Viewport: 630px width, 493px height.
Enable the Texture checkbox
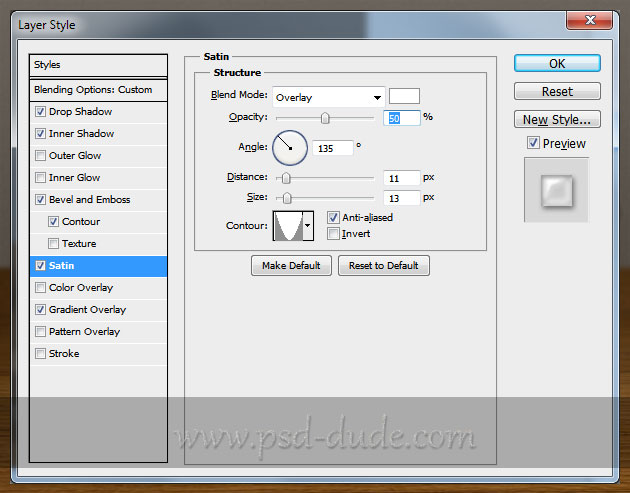53,243
